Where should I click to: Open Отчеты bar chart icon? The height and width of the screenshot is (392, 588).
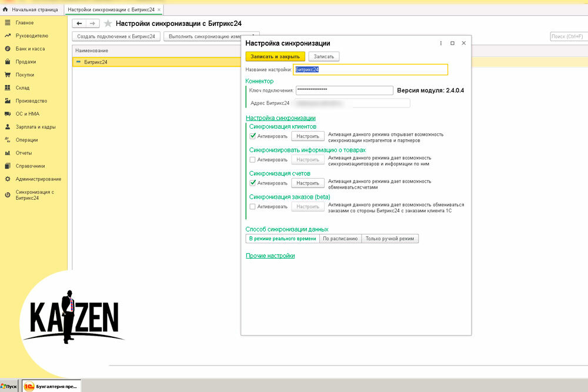point(8,153)
